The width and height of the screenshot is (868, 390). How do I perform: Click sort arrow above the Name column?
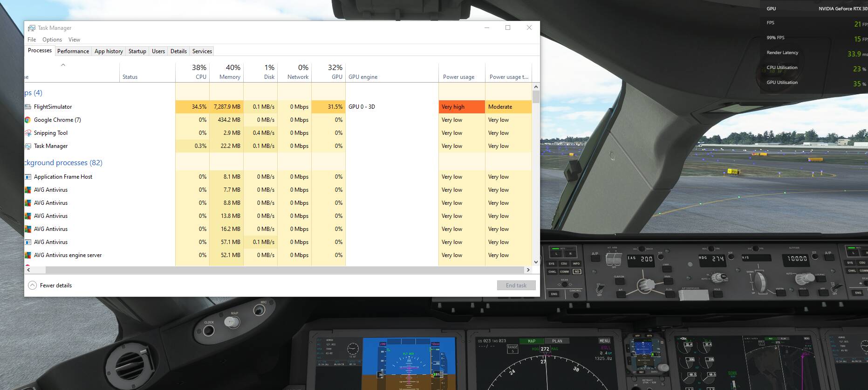click(x=63, y=65)
